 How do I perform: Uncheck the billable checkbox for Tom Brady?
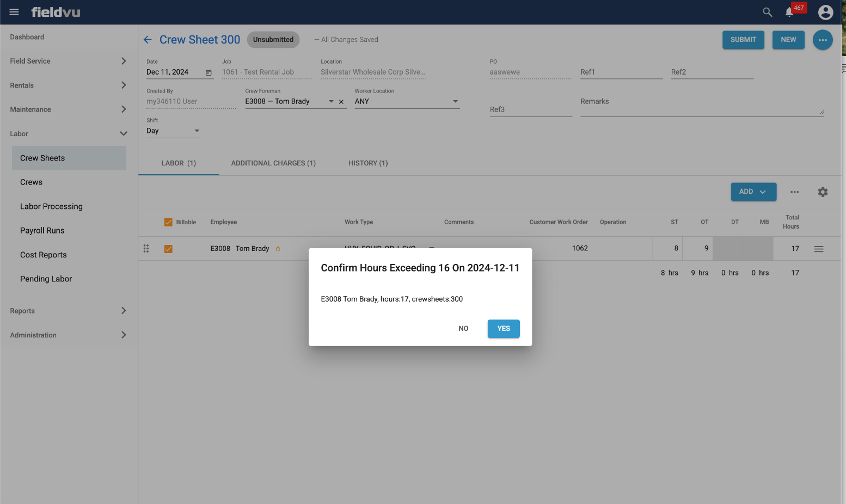tap(168, 249)
